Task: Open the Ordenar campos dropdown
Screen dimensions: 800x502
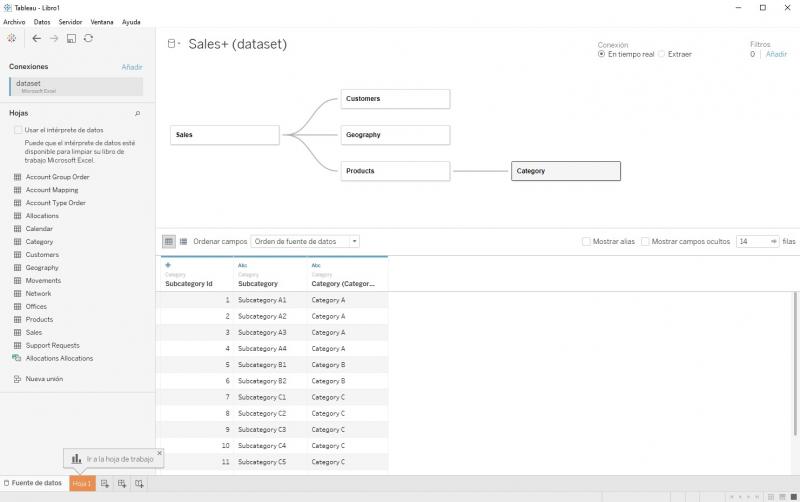Action: tap(305, 241)
